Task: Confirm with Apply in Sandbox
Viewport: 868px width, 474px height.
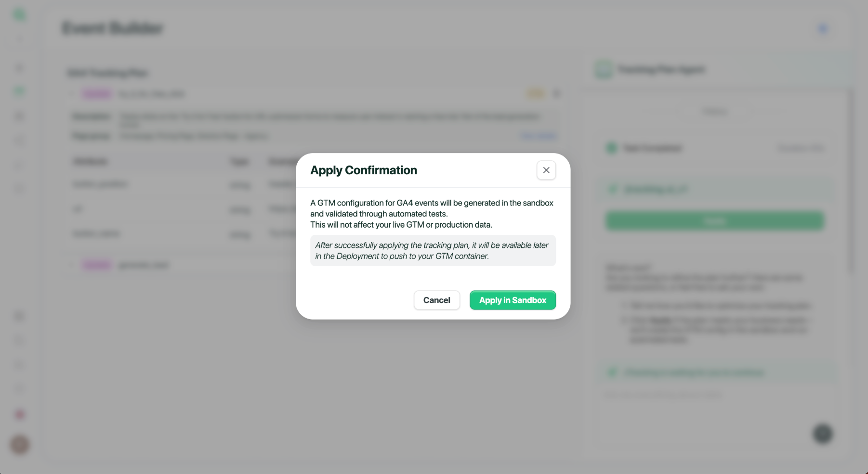Action: pos(513,300)
